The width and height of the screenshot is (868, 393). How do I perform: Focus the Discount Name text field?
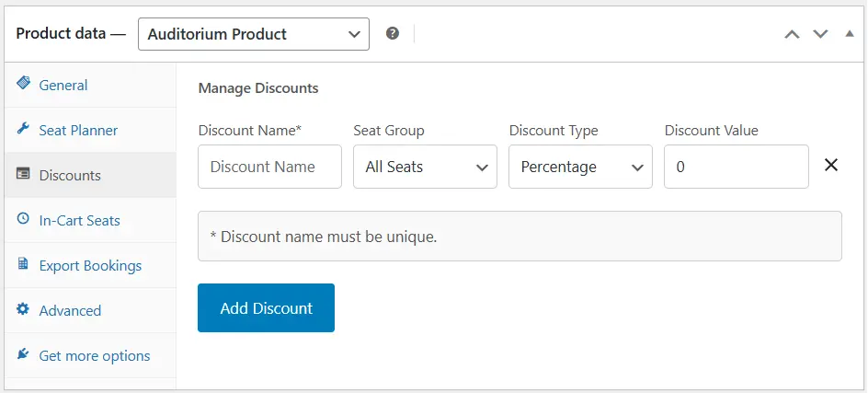pos(269,167)
